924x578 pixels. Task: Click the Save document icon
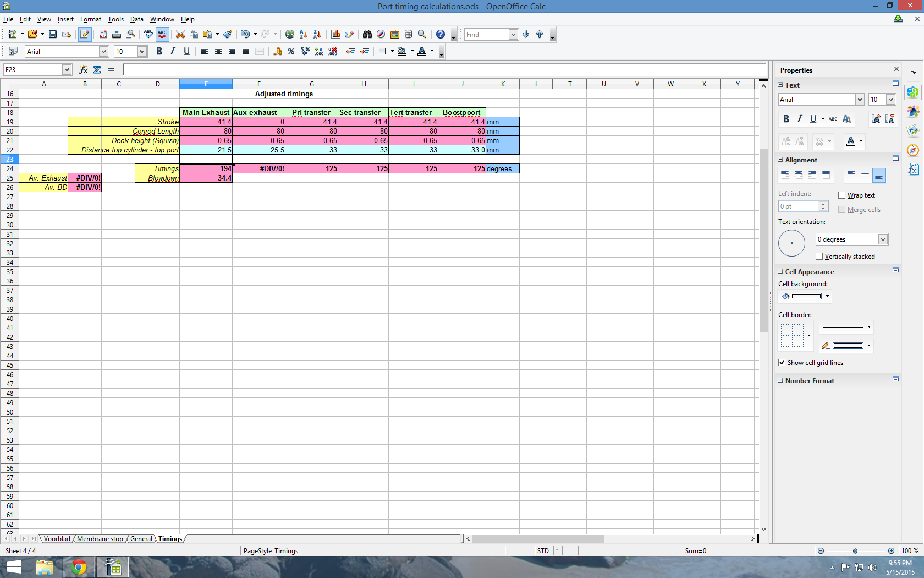click(x=53, y=34)
